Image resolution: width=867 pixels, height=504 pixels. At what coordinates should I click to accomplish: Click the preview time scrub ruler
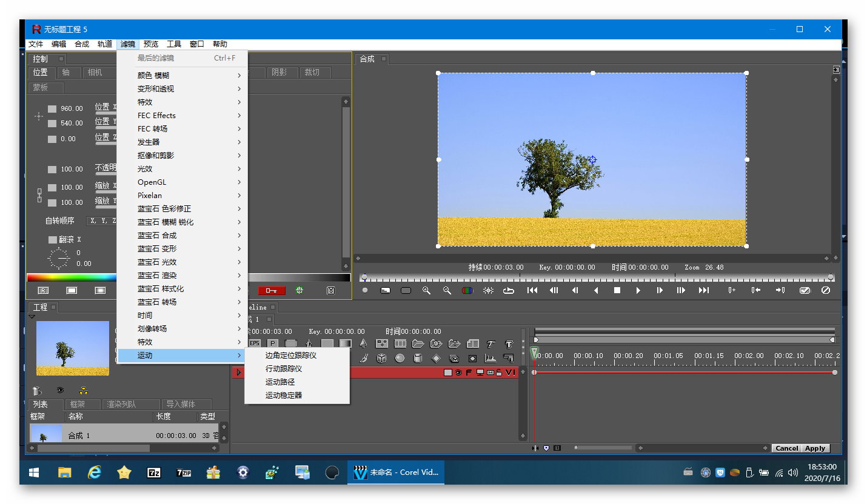[x=597, y=277]
